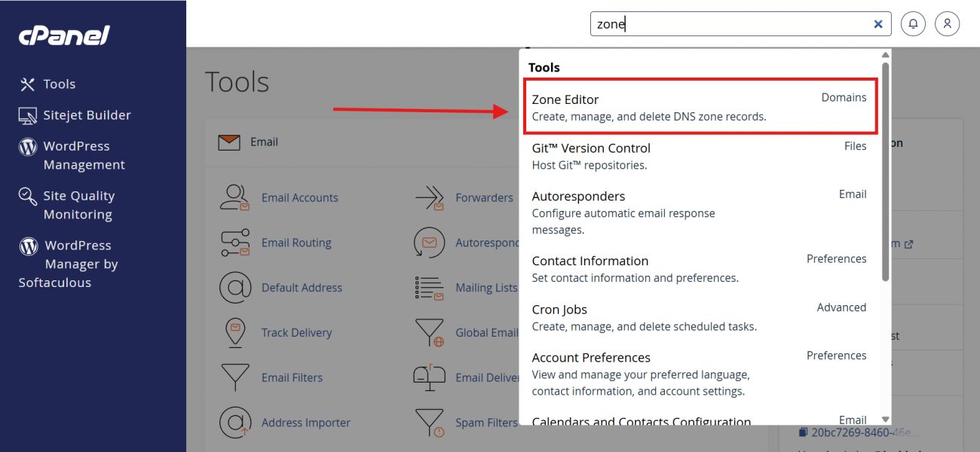980x452 pixels.
Task: Click the Global Email Filters icon
Action: (x=429, y=332)
